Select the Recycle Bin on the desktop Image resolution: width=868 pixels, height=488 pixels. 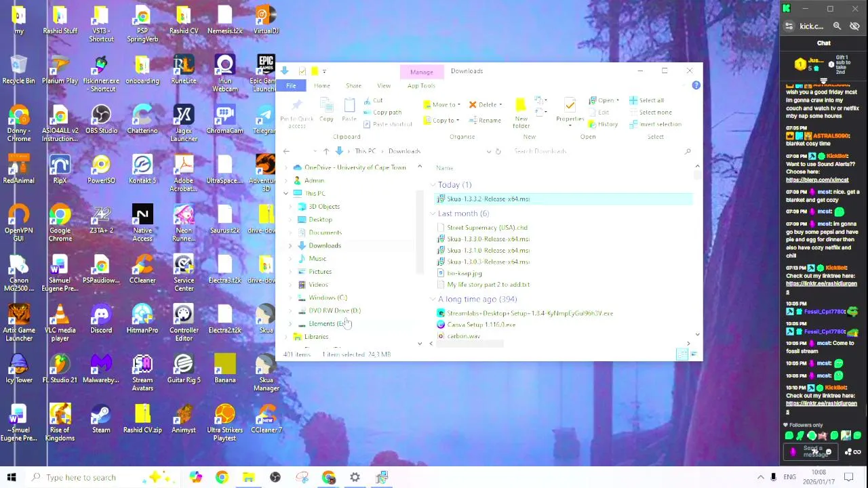18,70
